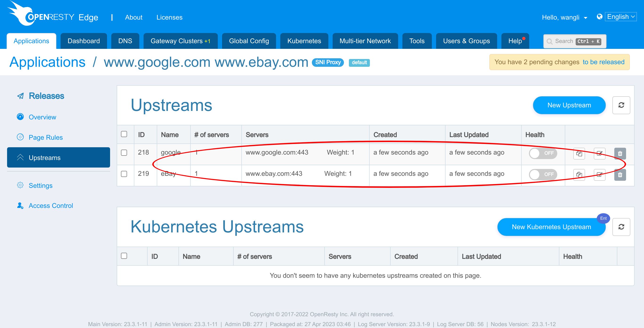
Task: Copy the google upstream row
Action: [x=579, y=153]
